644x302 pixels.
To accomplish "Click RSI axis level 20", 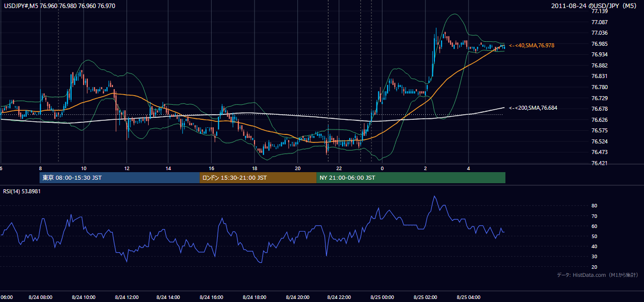I will 594,267.
